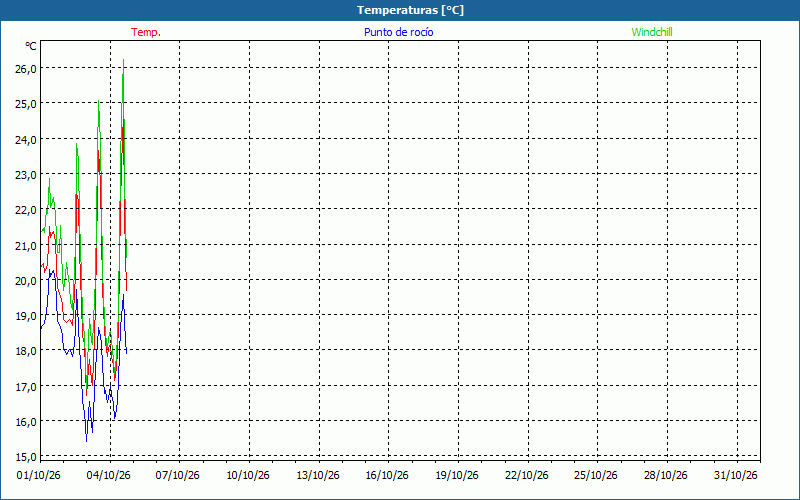
Task: Click the 31/10/26 date label
Action: click(736, 475)
